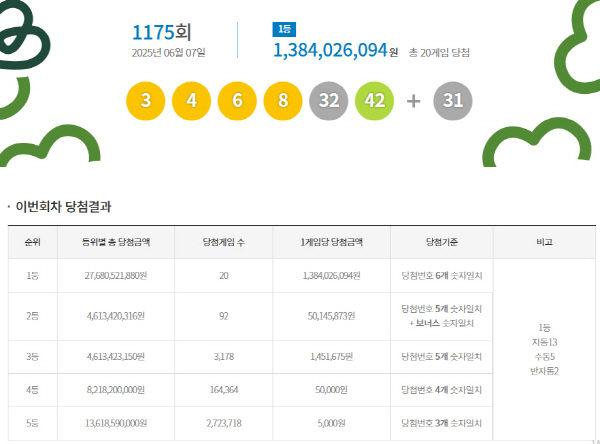The height and width of the screenshot is (444, 600).
Task: Click the winning games count 92 cell
Action: (224, 316)
